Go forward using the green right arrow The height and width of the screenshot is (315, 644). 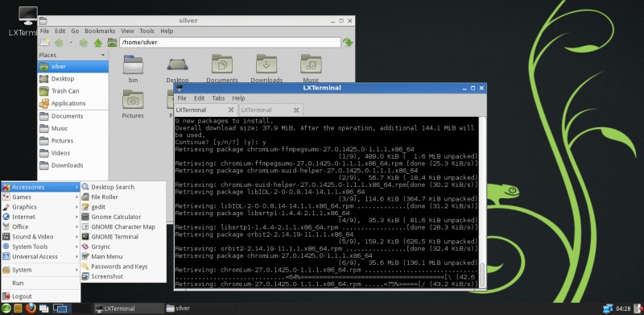click(x=84, y=43)
